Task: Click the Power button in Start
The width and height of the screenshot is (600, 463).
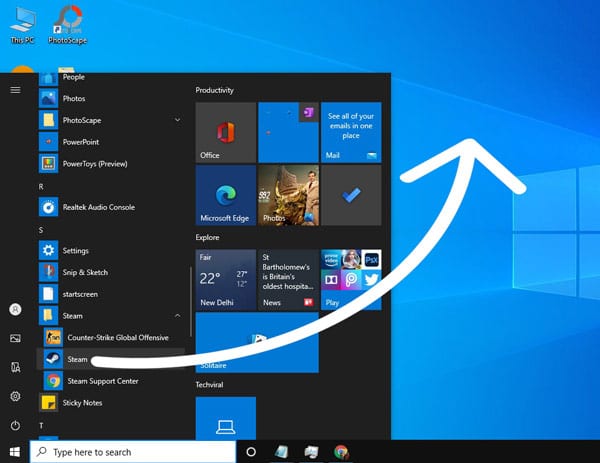Action: 15,425
